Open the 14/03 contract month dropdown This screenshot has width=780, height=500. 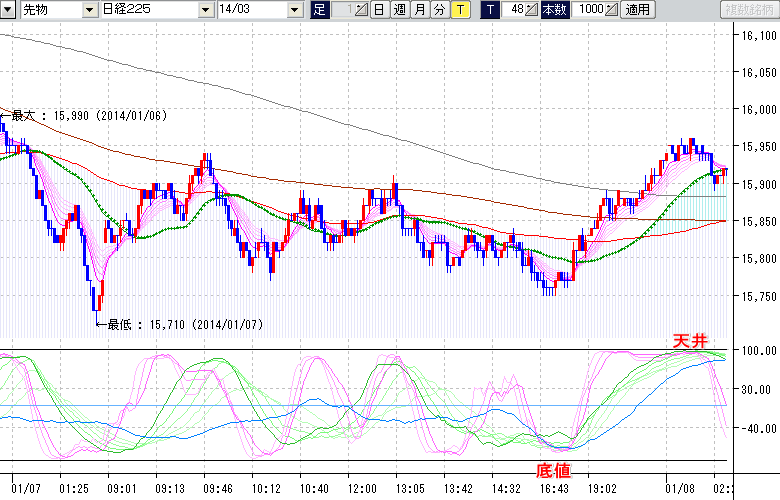click(293, 10)
